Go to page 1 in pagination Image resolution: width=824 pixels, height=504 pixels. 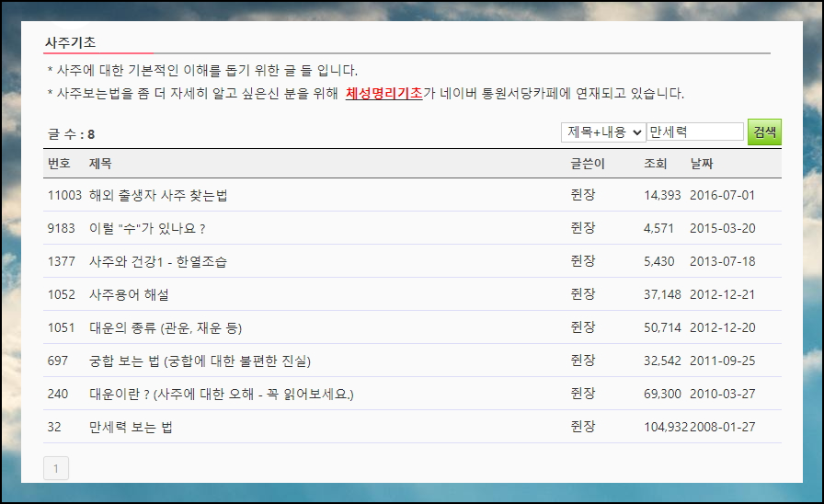pyautogui.click(x=56, y=468)
